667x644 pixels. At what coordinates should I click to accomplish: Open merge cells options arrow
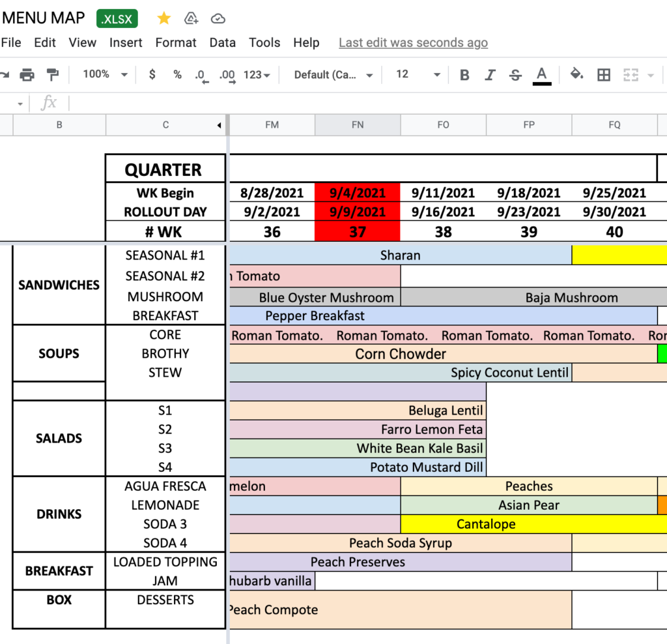coord(651,76)
